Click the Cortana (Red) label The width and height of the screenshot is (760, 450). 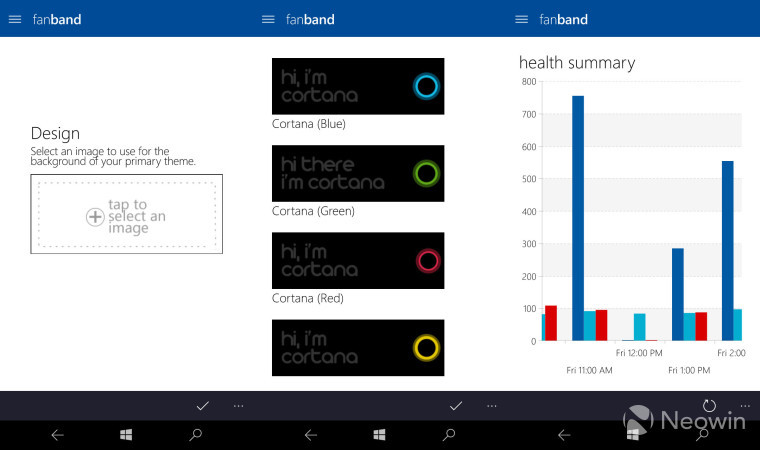[308, 298]
